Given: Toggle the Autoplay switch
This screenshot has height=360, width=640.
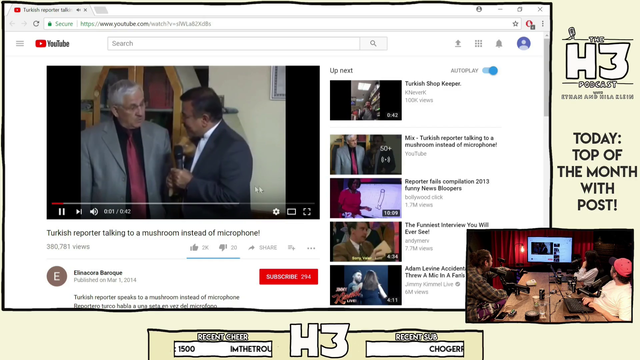Looking at the screenshot, I should coord(490,71).
